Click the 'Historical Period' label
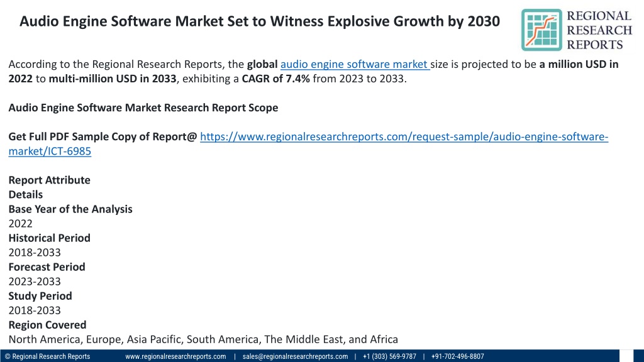 (x=49, y=238)
